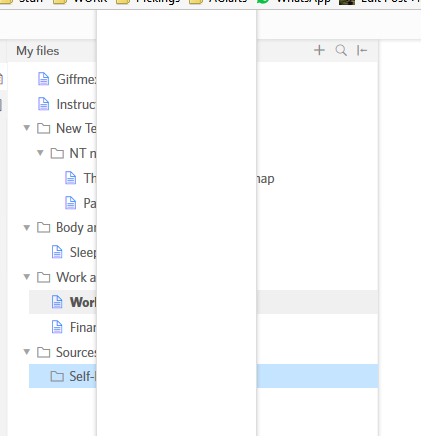This screenshot has width=421, height=436.
Task: Open search in My files panel
Action: (341, 50)
